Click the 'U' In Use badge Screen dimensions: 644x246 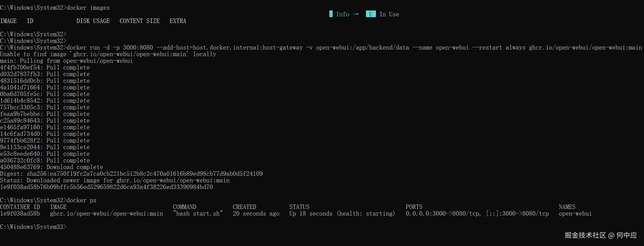pos(371,14)
